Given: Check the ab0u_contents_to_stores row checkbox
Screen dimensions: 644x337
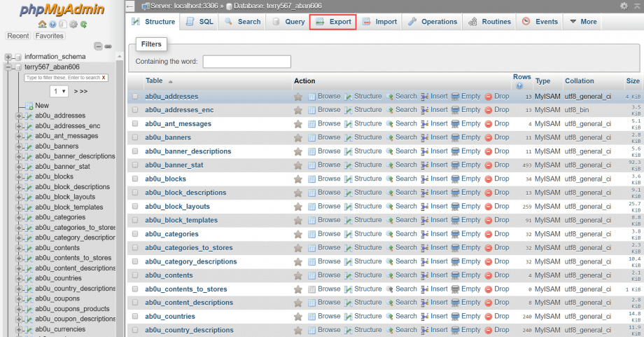Looking at the screenshot, I should [x=135, y=289].
